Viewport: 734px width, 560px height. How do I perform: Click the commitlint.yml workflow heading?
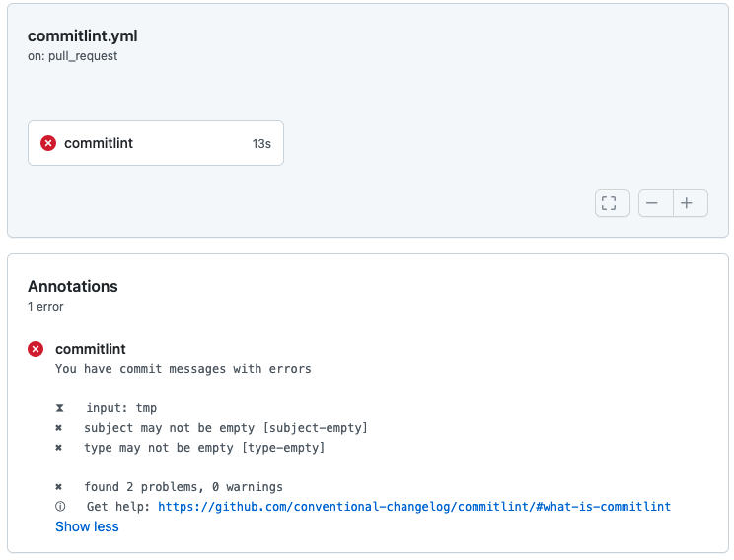pyautogui.click(x=83, y=36)
